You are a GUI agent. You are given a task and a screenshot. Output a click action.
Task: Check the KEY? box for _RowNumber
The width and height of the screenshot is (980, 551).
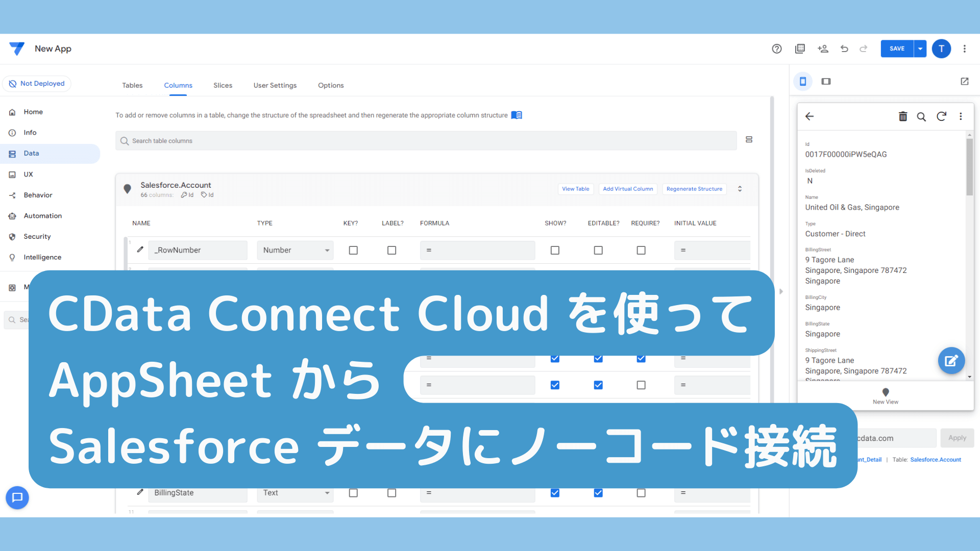point(353,251)
